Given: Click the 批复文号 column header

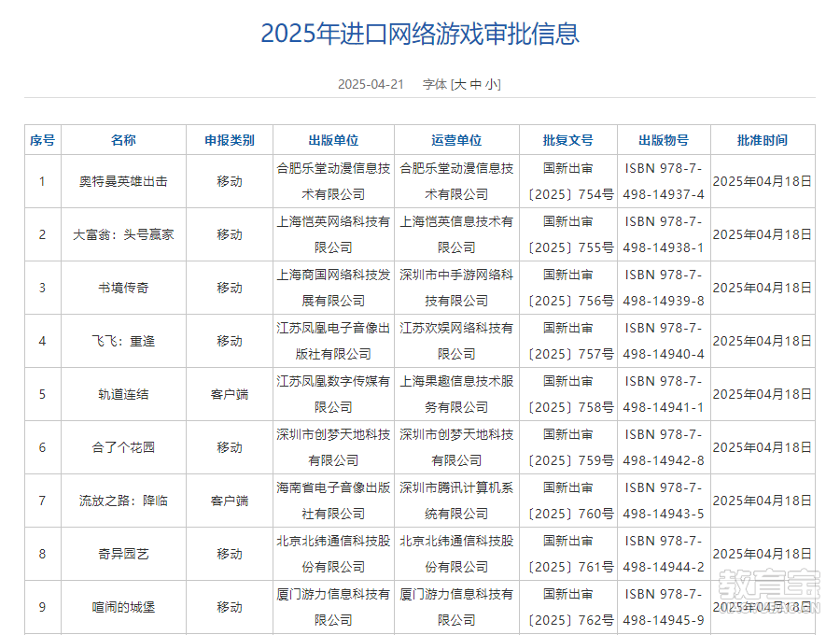Looking at the screenshot, I should coord(567,140).
